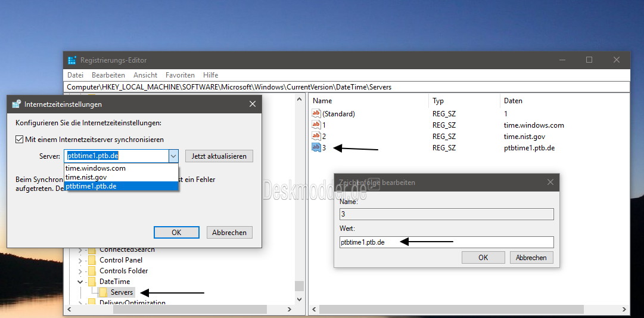Image resolution: width=644 pixels, height=318 pixels.
Task: Click the time.nist.gov data cell
Action: [524, 136]
